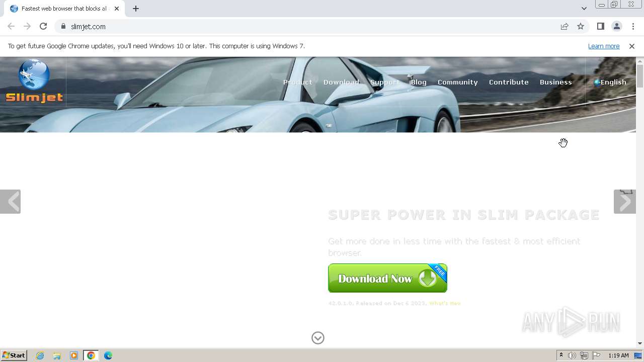Click the site lock icon
The height and width of the screenshot is (362, 644).
coord(63,26)
